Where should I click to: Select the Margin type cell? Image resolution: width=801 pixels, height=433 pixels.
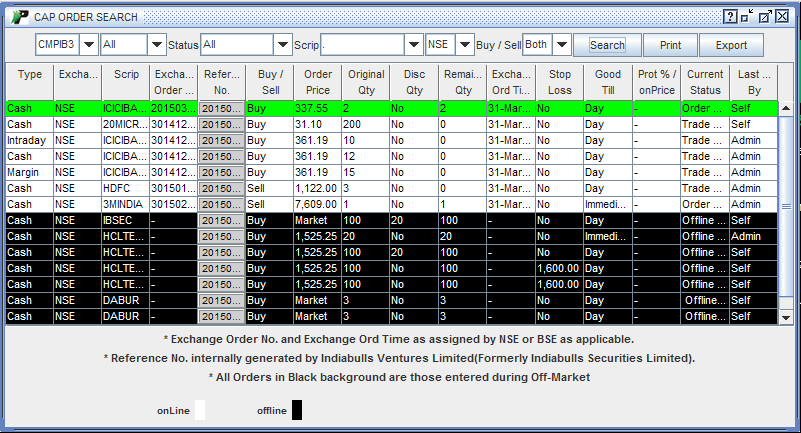30,173
